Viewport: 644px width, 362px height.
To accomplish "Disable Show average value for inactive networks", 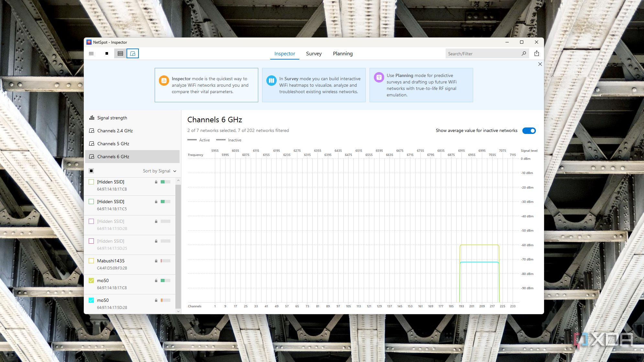I will coord(529,131).
